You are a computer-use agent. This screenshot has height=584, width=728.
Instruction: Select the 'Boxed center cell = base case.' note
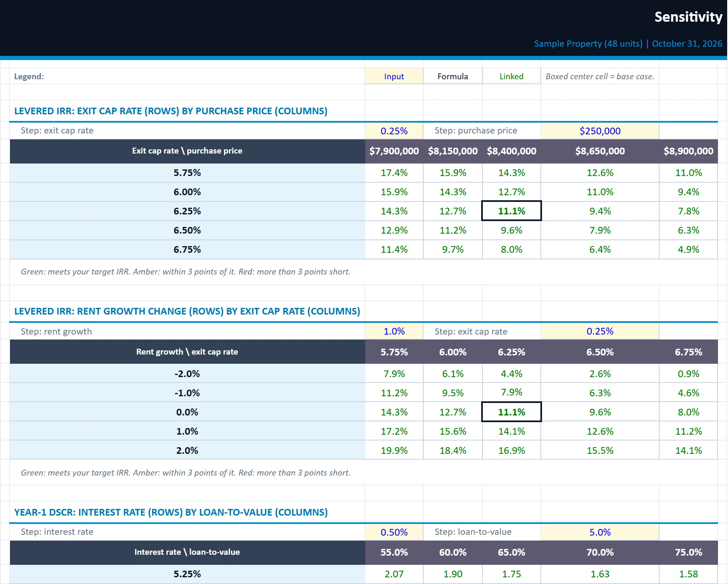point(600,76)
